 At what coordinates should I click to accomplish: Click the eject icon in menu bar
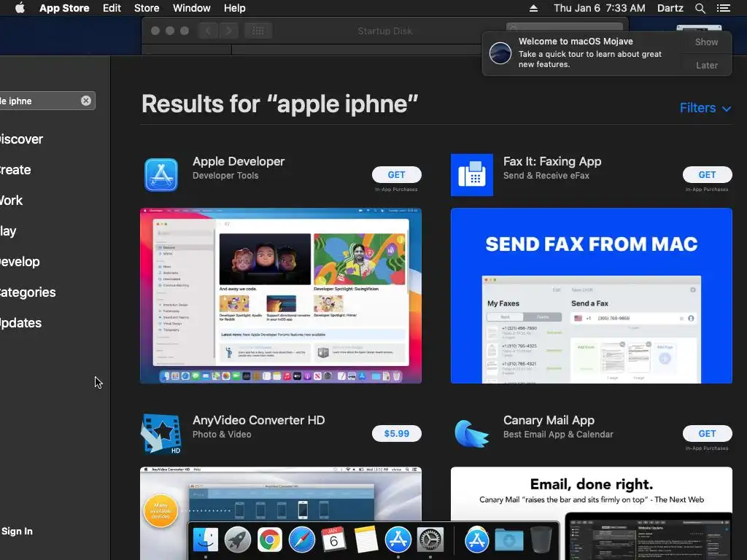click(x=533, y=8)
